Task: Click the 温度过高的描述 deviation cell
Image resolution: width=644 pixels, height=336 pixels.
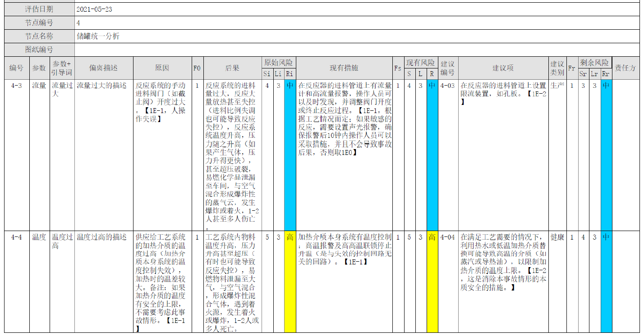Action: (x=104, y=282)
